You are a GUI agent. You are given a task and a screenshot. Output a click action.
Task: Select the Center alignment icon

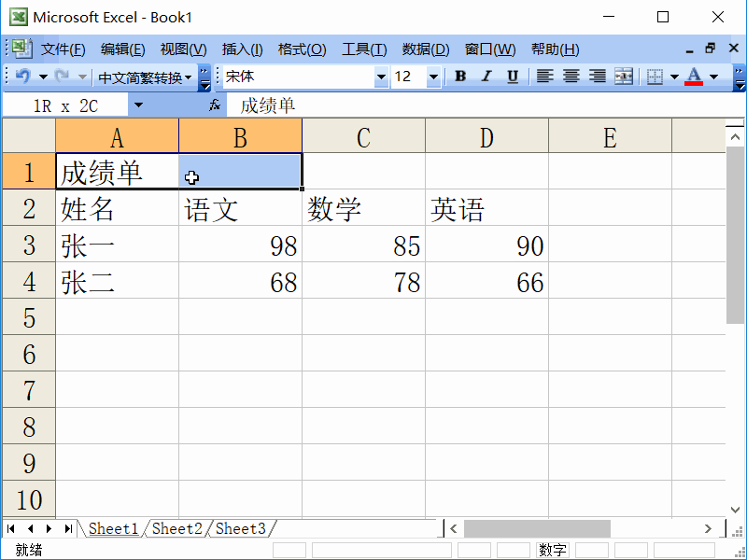coord(570,77)
